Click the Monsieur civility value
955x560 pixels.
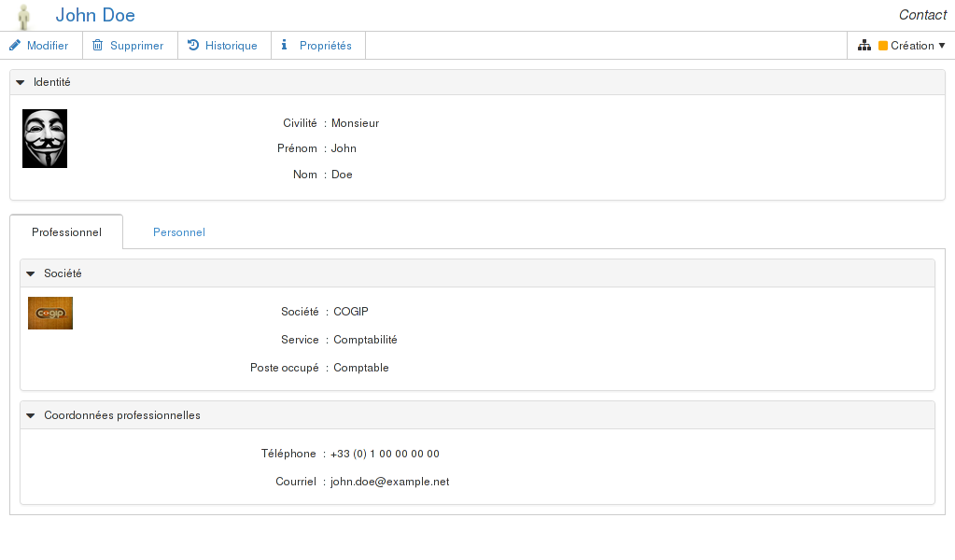coord(355,123)
